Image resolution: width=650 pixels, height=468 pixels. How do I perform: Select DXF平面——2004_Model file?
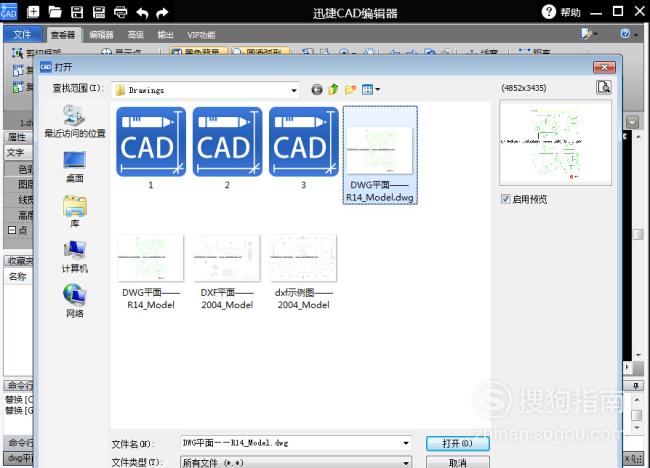point(227,272)
